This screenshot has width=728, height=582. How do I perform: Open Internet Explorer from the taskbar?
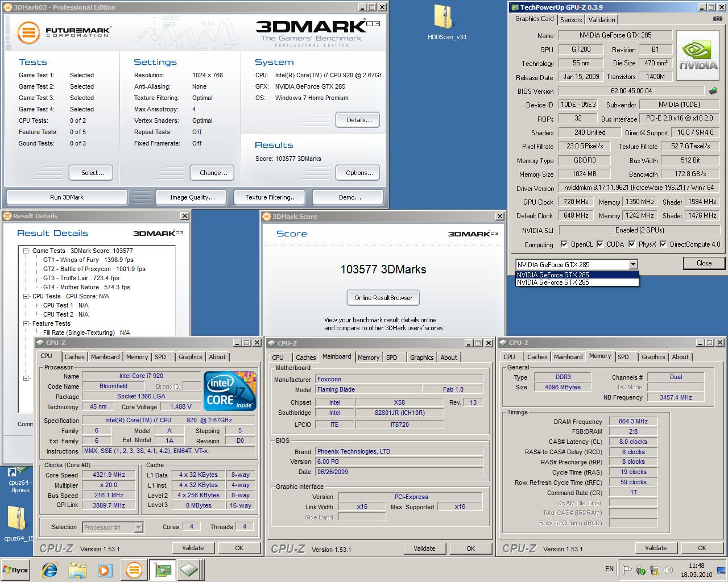(50, 569)
